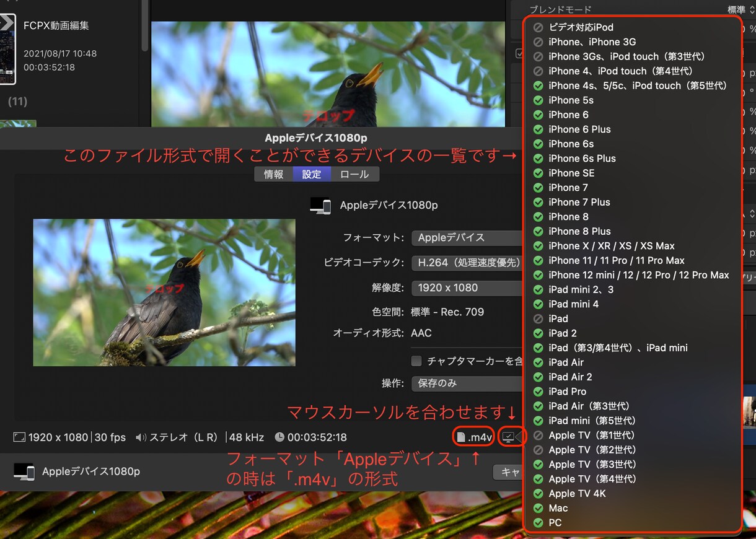This screenshot has width=756, height=539.
Task: Click the device compatibility monitor icon
Action: (x=509, y=437)
